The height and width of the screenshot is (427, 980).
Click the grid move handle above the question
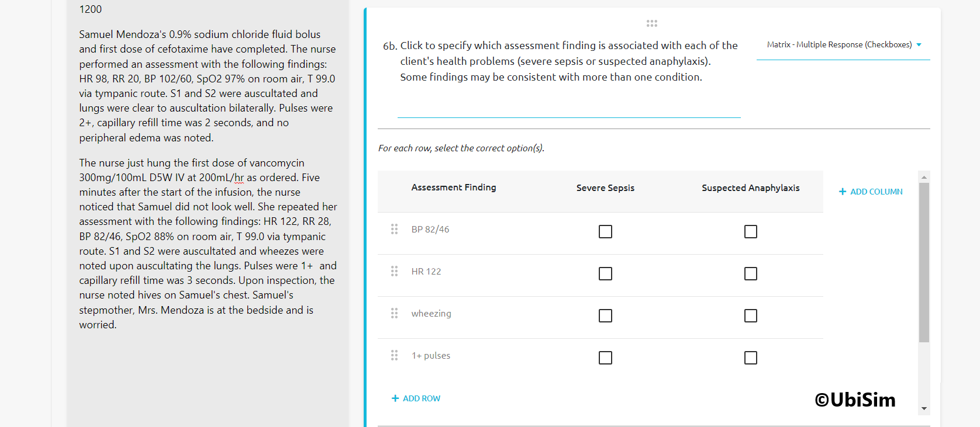tap(651, 23)
